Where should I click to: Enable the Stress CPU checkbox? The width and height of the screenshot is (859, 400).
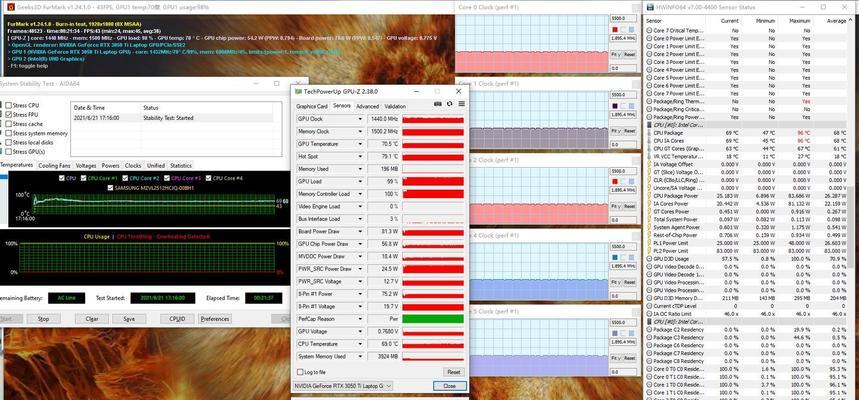8,105
